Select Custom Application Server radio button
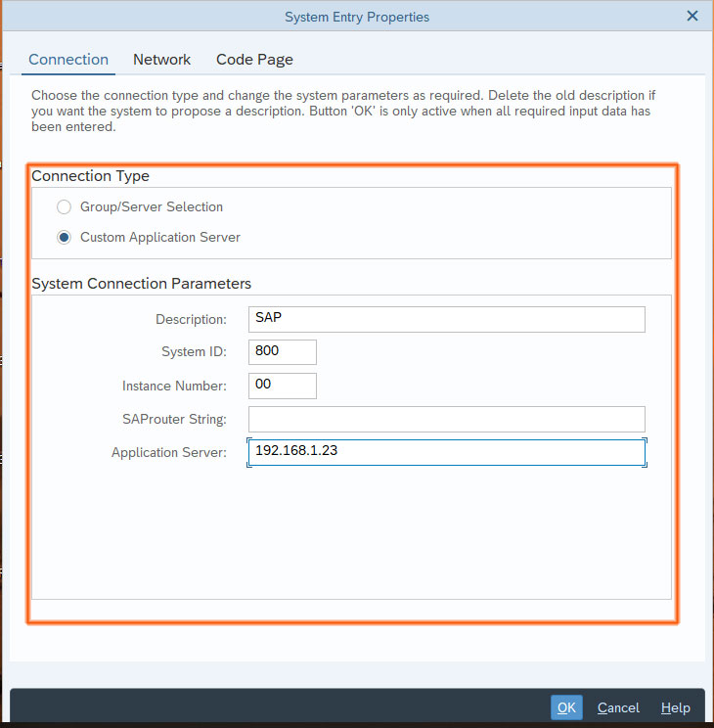Viewport: 714px width, 728px height. 65,237
